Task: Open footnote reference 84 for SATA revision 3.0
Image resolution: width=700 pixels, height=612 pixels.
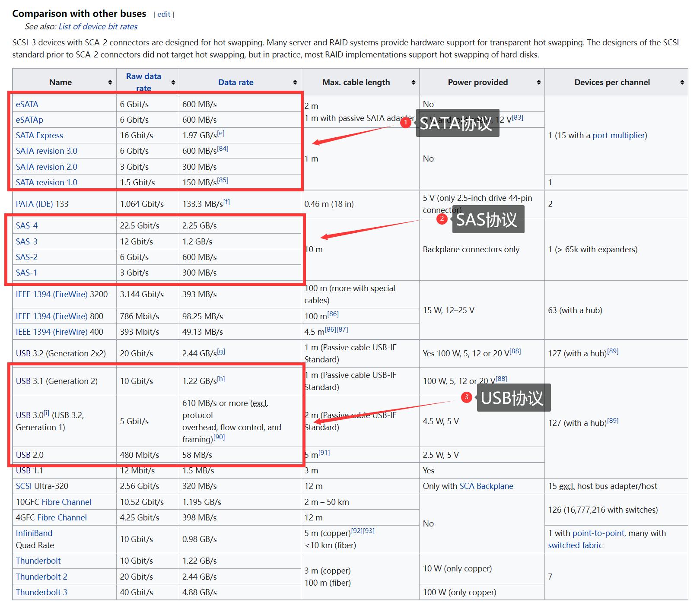Action: [x=223, y=149]
